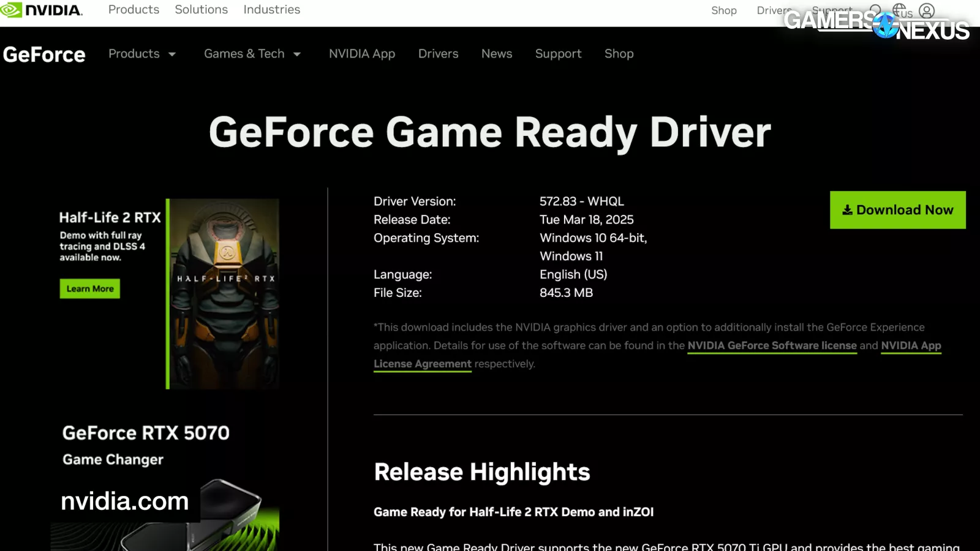The height and width of the screenshot is (551, 980).
Task: Open Solutions in the top NVIDIA menu
Action: point(201,10)
